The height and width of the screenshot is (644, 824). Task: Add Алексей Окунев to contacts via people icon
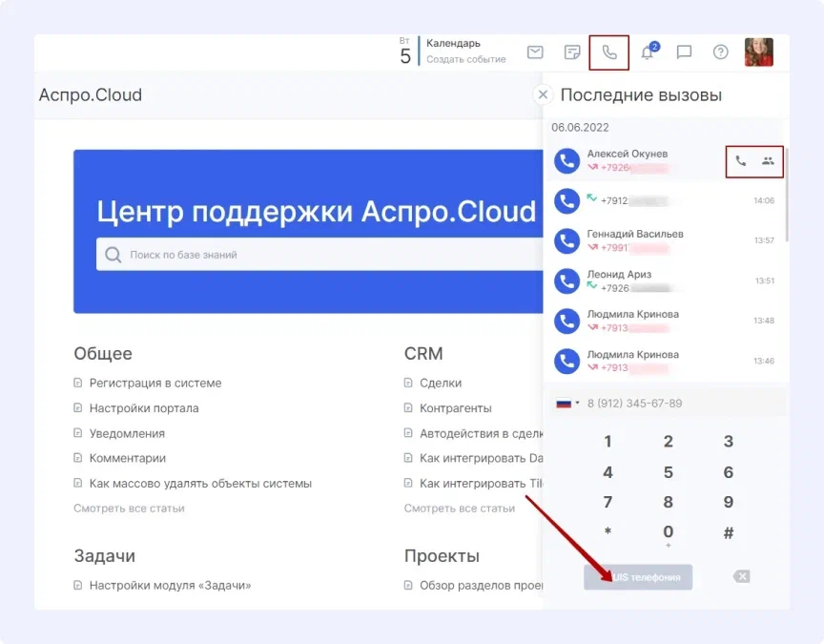(x=766, y=161)
